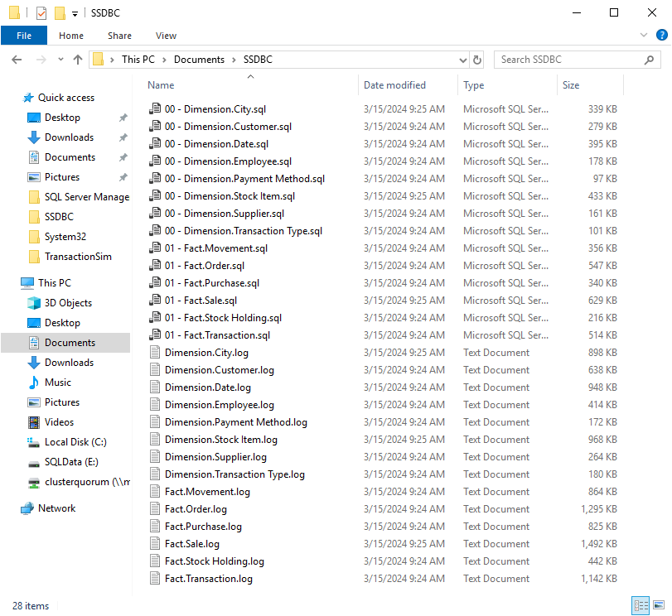This screenshot has height=616, width=672.
Task: Open SQL Server Manage folder in sidebar
Action: [86, 197]
